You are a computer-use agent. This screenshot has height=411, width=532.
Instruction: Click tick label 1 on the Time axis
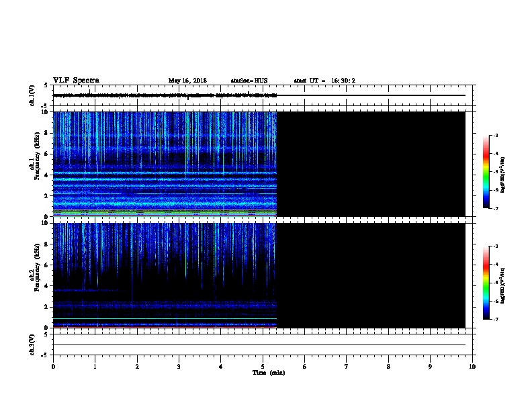[x=95, y=367]
